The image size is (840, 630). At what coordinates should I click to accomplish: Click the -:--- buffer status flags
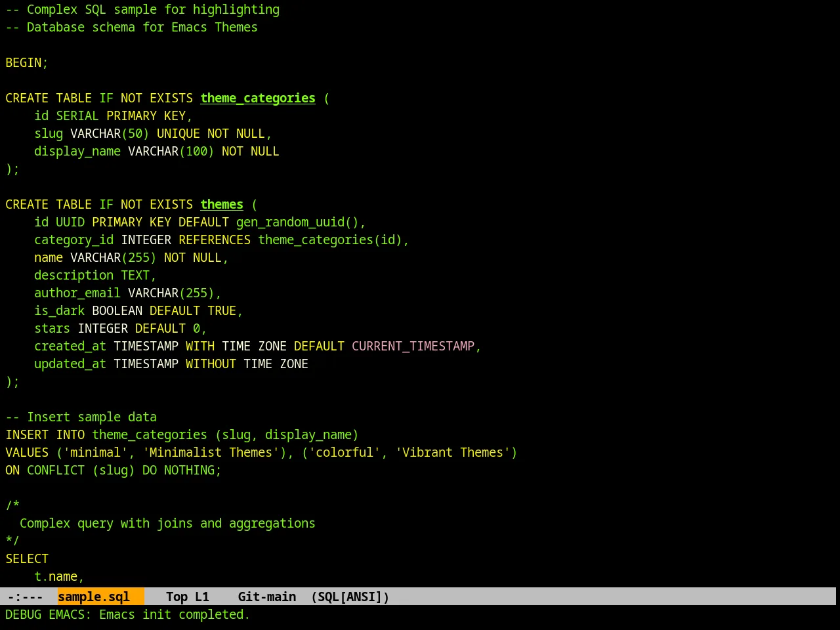pos(25,597)
